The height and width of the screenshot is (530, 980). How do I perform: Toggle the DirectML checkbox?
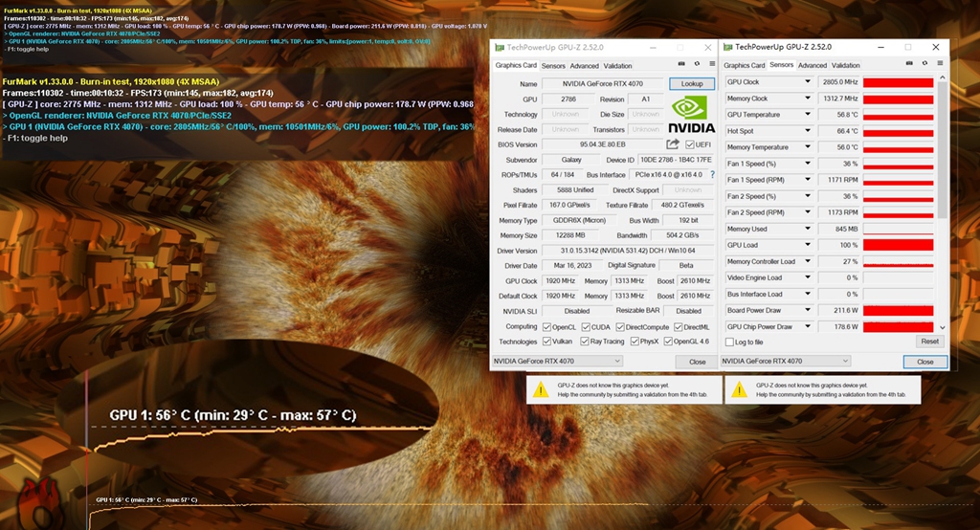pyautogui.click(x=679, y=327)
